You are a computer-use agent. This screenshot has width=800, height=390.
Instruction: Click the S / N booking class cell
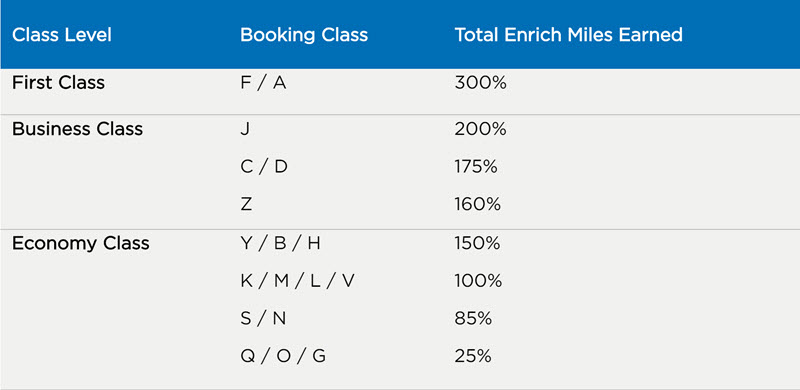263,319
